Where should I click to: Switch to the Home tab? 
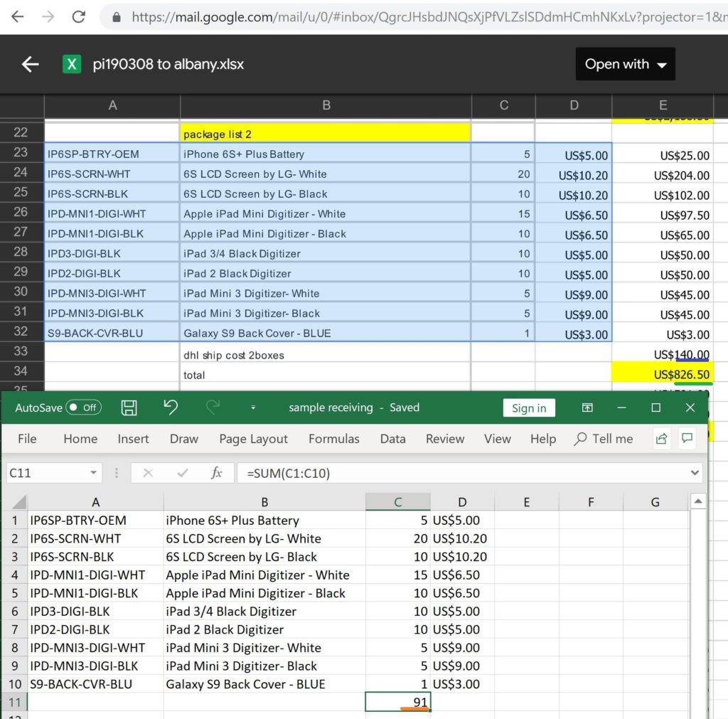click(80, 439)
